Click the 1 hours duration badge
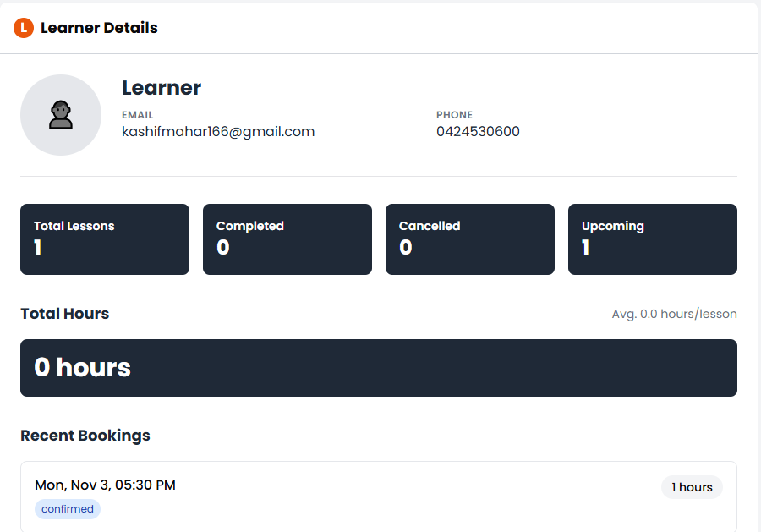761x532 pixels. [692, 487]
